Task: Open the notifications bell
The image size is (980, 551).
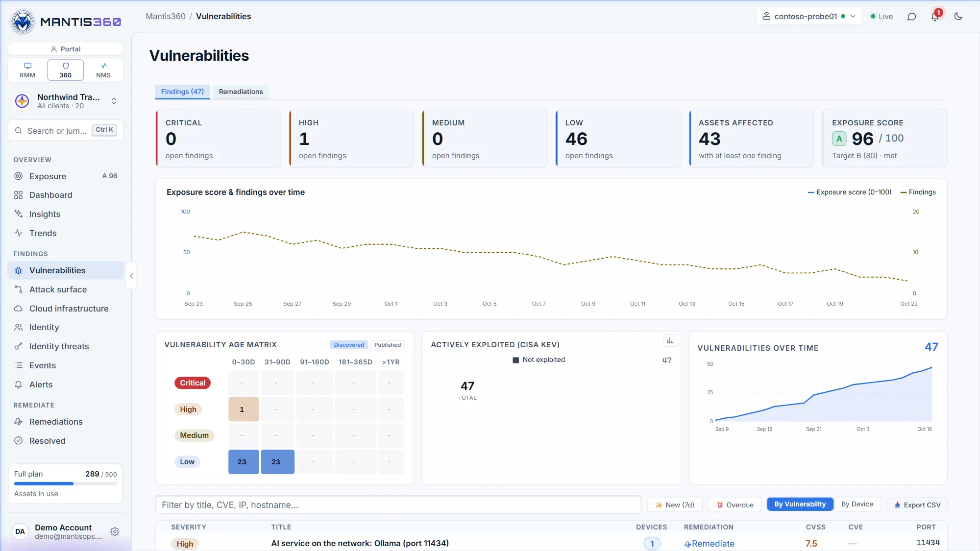Action: pos(935,17)
